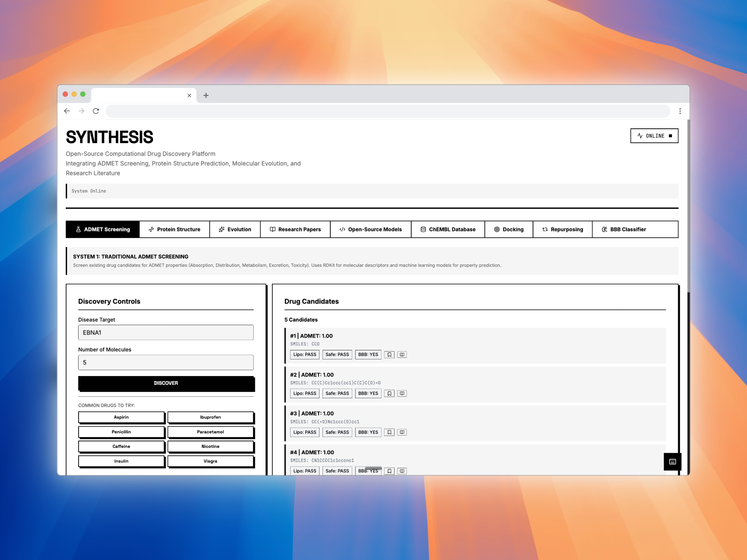Go to BBB Classifier tab
Viewport: 747px width, 560px height.
pos(624,229)
